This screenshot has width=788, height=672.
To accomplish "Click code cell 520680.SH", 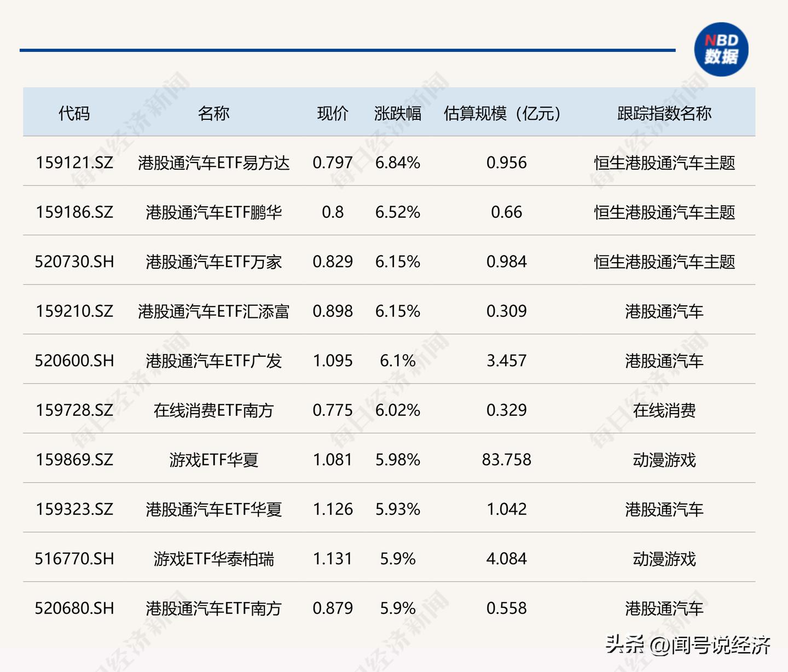I will click(x=74, y=608).
